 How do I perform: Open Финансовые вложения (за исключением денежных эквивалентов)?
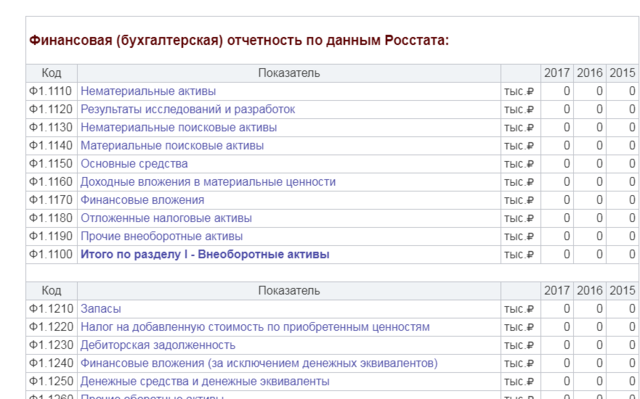[x=259, y=363]
